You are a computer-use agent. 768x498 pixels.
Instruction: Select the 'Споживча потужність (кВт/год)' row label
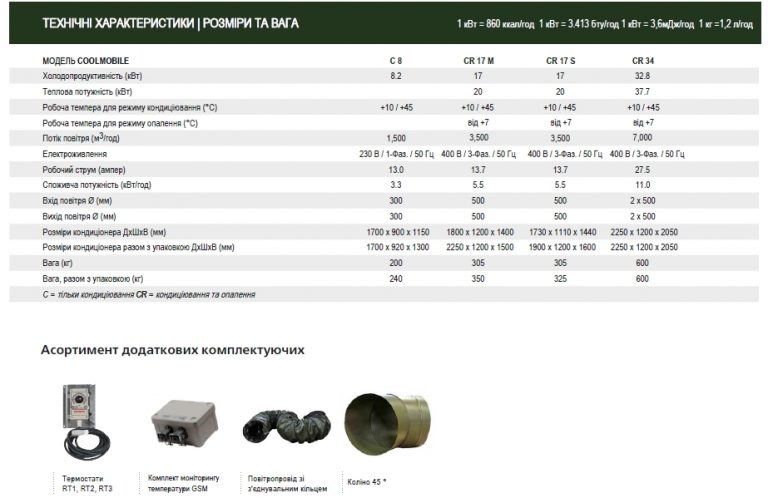97,185
